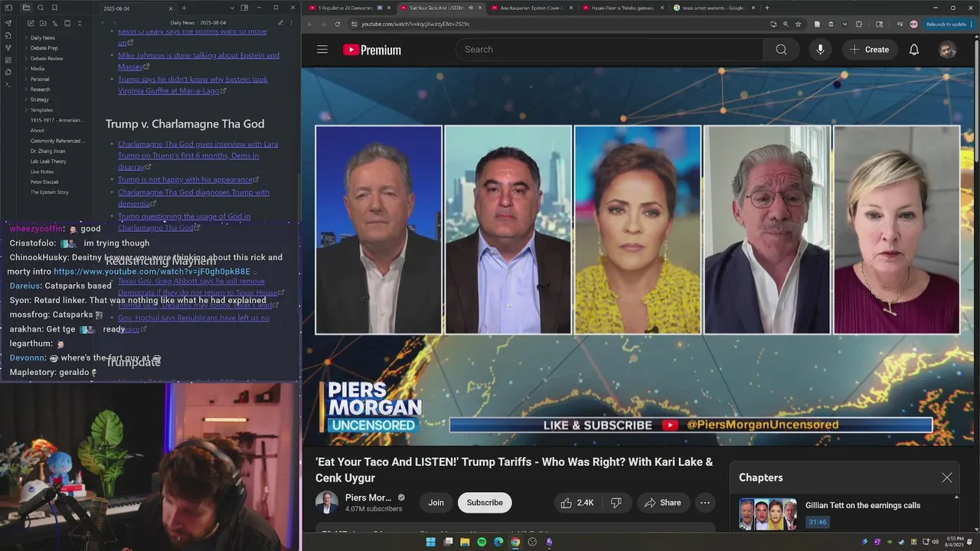The height and width of the screenshot is (551, 980).
Task: Create new folder icon in Obsidian
Action: [x=43, y=23]
